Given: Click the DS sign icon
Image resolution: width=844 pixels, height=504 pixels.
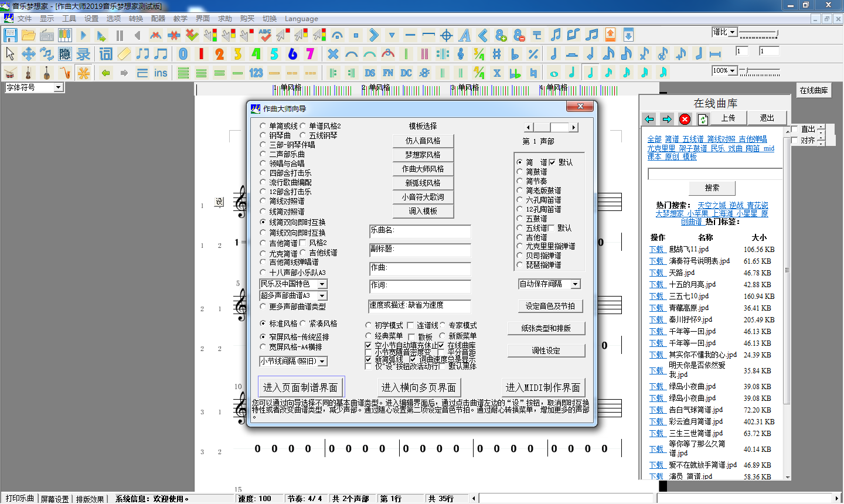Looking at the screenshot, I should click(369, 73).
